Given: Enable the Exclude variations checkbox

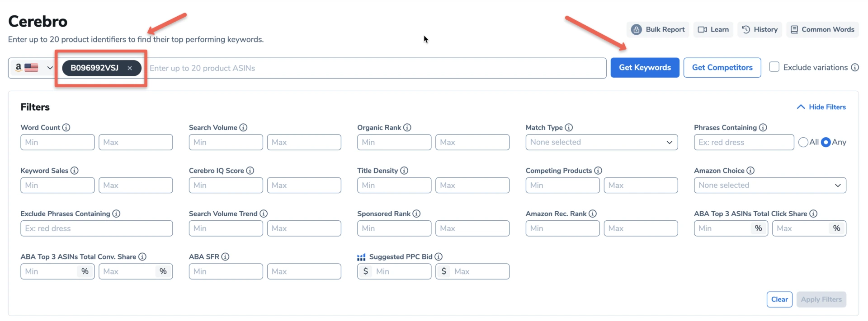Looking at the screenshot, I should [x=774, y=66].
